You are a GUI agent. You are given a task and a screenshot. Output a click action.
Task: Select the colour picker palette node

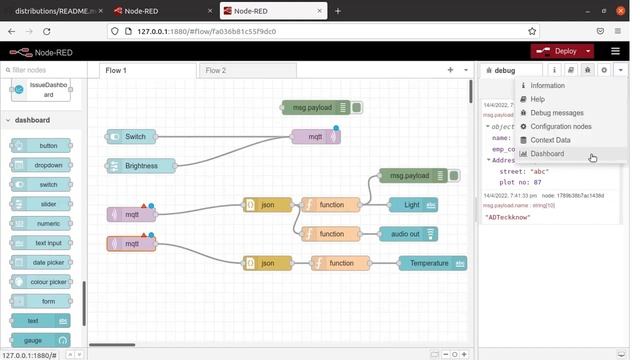[41, 282]
